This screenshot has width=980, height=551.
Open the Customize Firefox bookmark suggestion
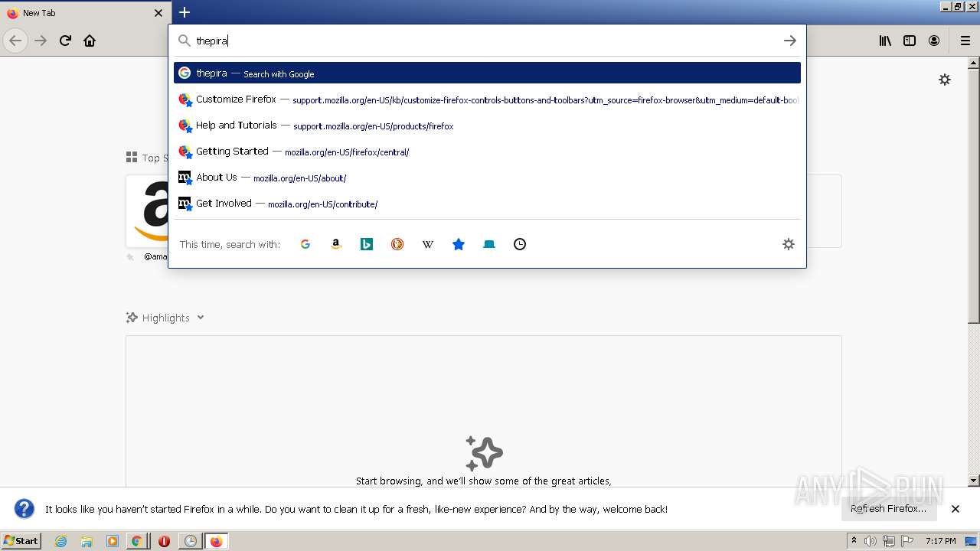487,99
